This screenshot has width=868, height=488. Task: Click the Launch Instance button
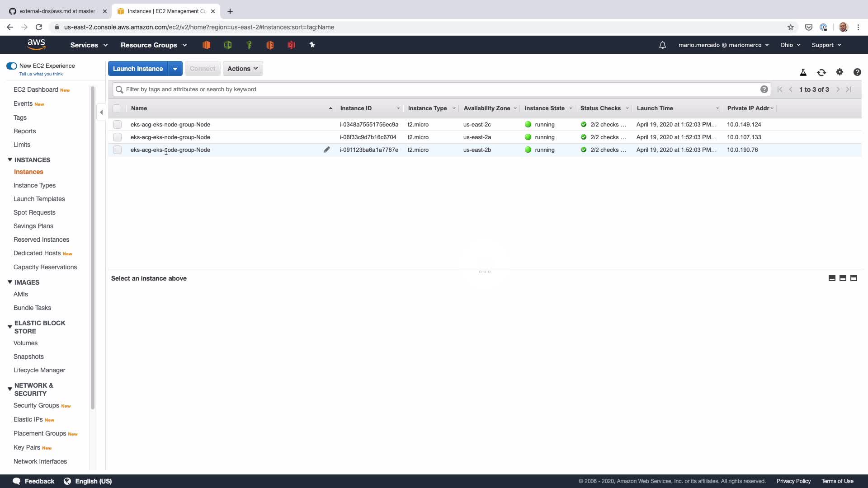[x=137, y=69]
